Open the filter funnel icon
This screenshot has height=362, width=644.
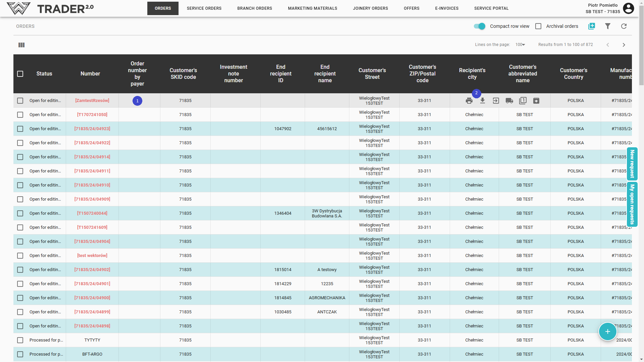[x=607, y=26]
